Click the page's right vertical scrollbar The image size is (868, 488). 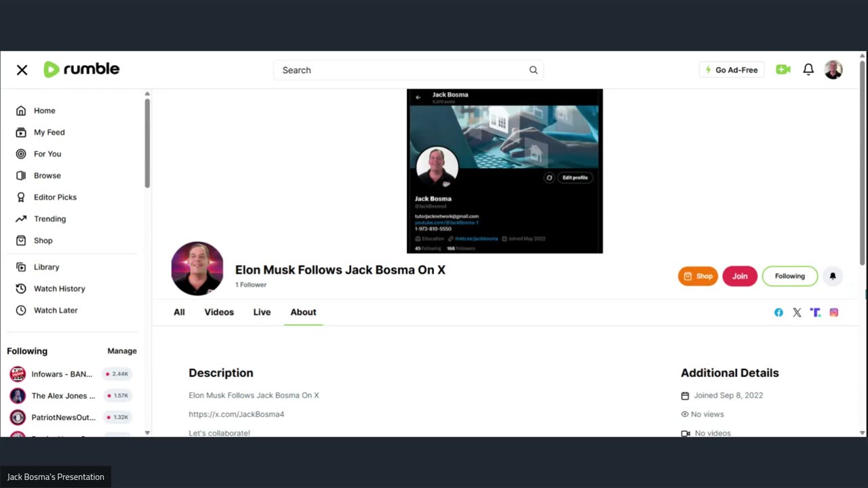[x=863, y=163]
